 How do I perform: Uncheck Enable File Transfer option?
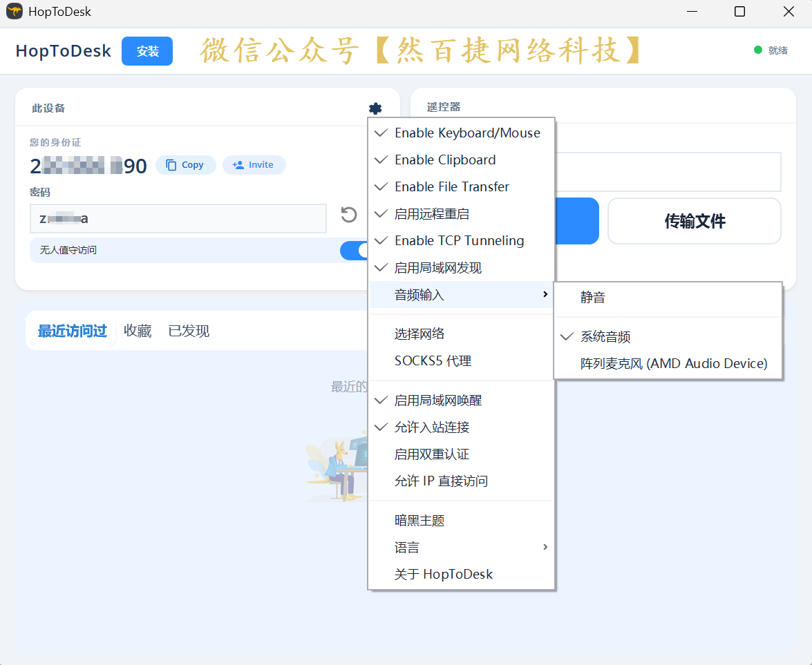click(x=462, y=187)
